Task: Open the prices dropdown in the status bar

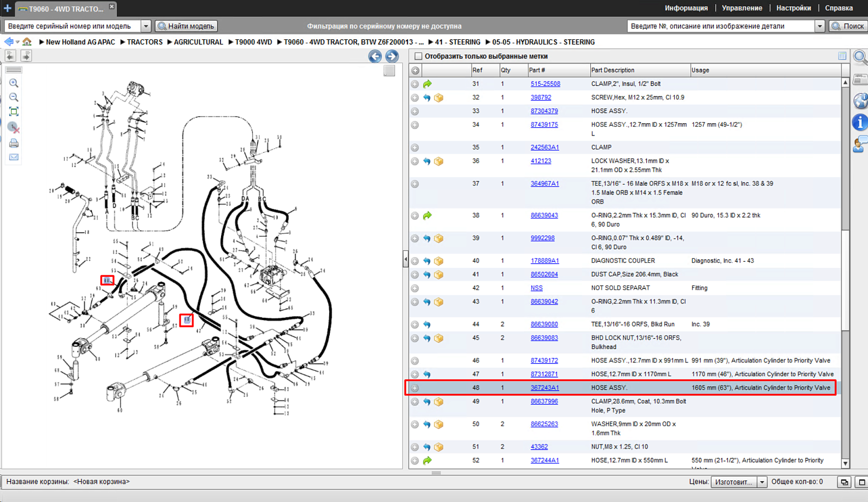Action: coord(762,482)
